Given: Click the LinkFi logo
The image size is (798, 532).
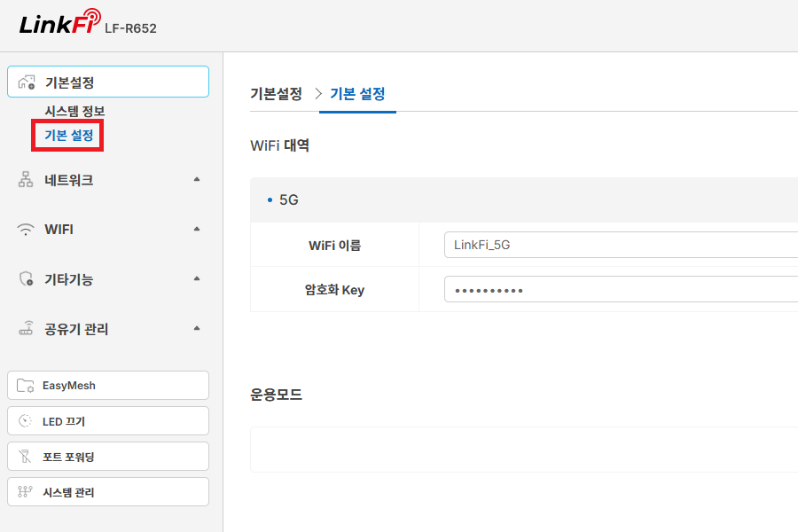Looking at the screenshot, I should tap(60, 22).
